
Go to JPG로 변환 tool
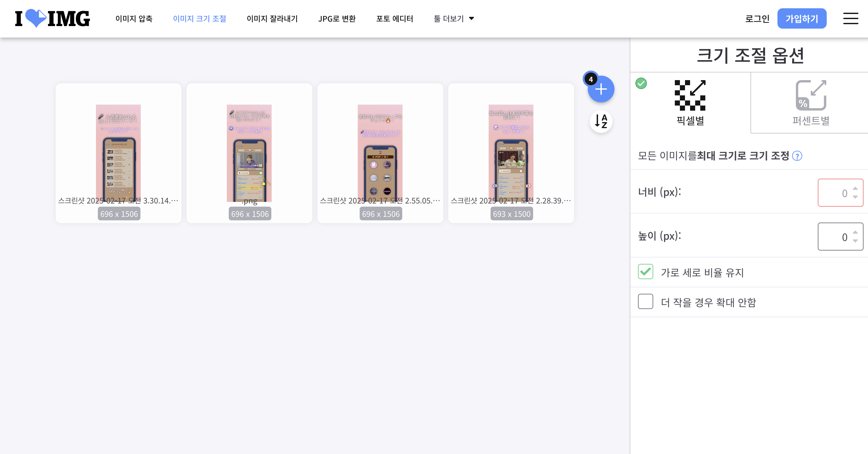pyautogui.click(x=337, y=18)
